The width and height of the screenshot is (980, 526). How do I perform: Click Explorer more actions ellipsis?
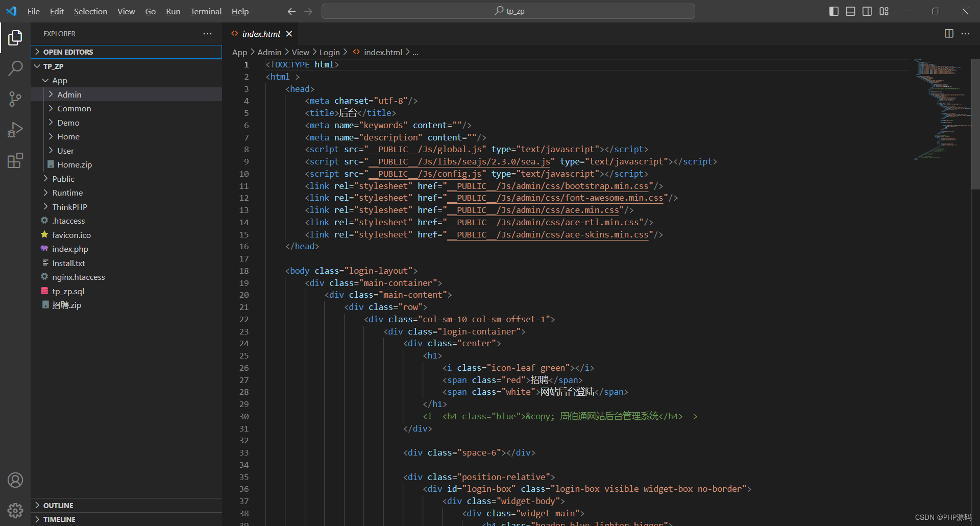coord(207,34)
